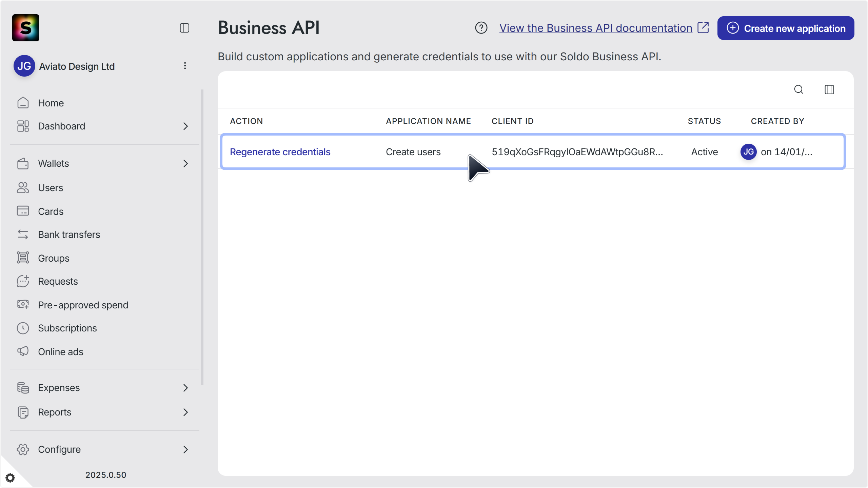Expand the Dashboard chevron
868x488 pixels.
pos(185,126)
